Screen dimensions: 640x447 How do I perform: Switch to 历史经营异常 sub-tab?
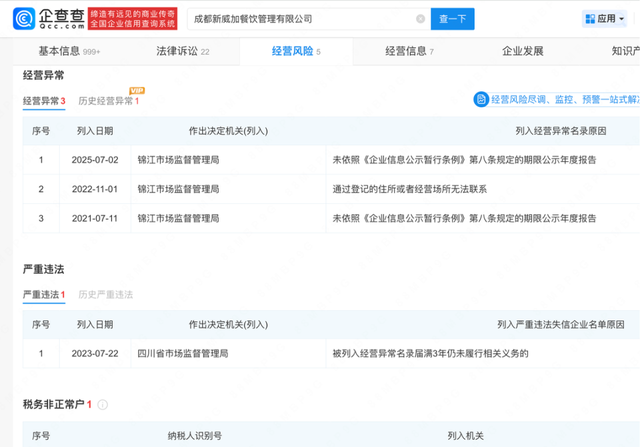[x=106, y=101]
